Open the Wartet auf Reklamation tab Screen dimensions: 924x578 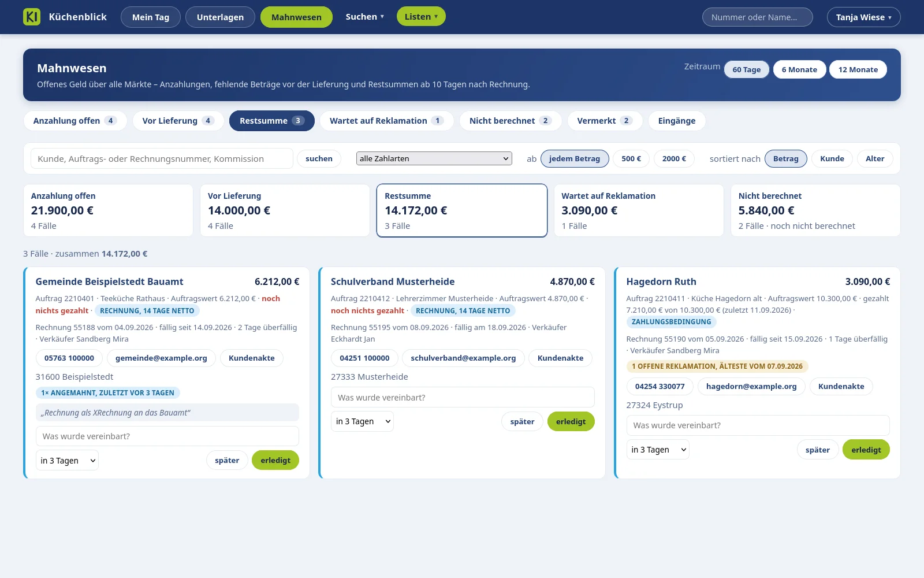[x=386, y=121]
